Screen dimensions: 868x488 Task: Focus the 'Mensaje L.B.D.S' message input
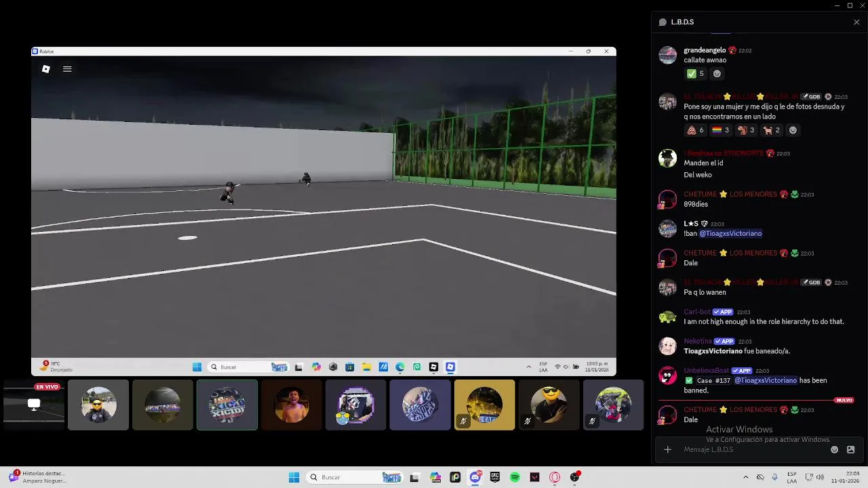click(x=753, y=449)
